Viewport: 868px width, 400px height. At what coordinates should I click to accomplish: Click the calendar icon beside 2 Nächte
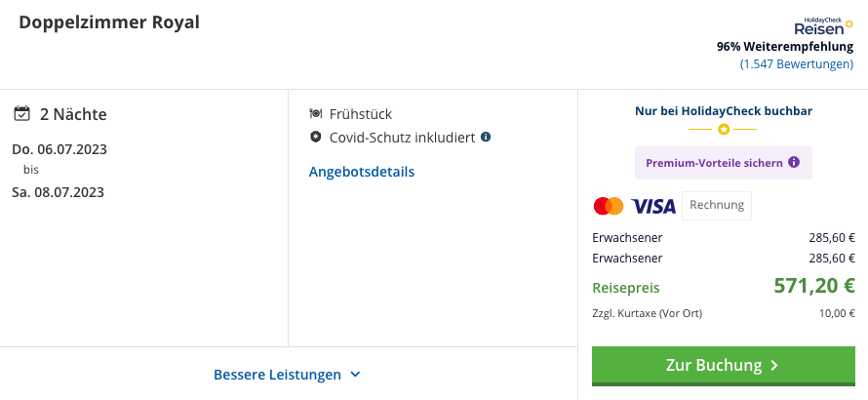pos(21,113)
